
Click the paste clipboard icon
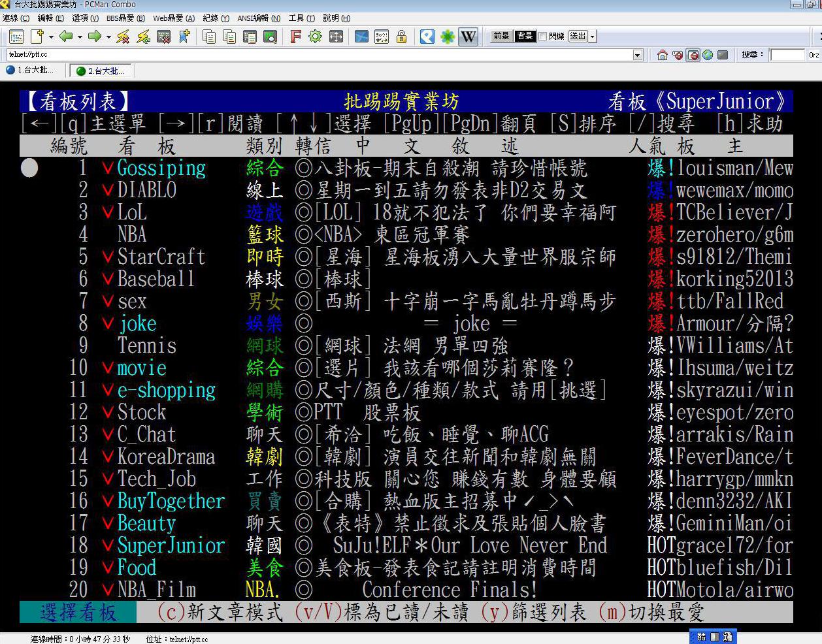coord(250,37)
